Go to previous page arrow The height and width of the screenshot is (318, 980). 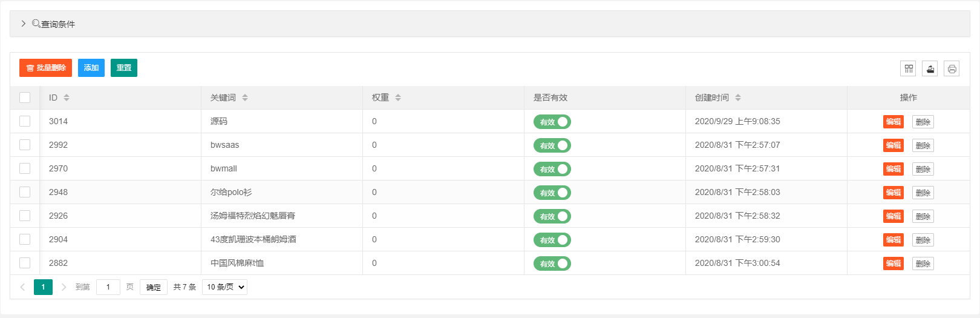(x=22, y=287)
